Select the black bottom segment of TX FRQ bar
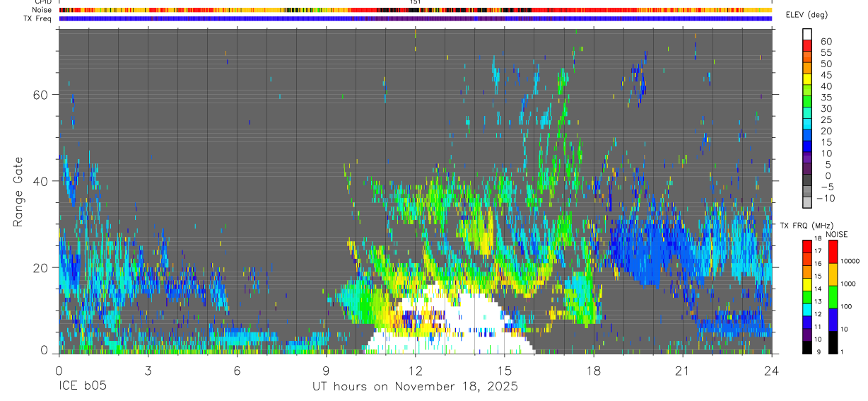 click(x=807, y=347)
